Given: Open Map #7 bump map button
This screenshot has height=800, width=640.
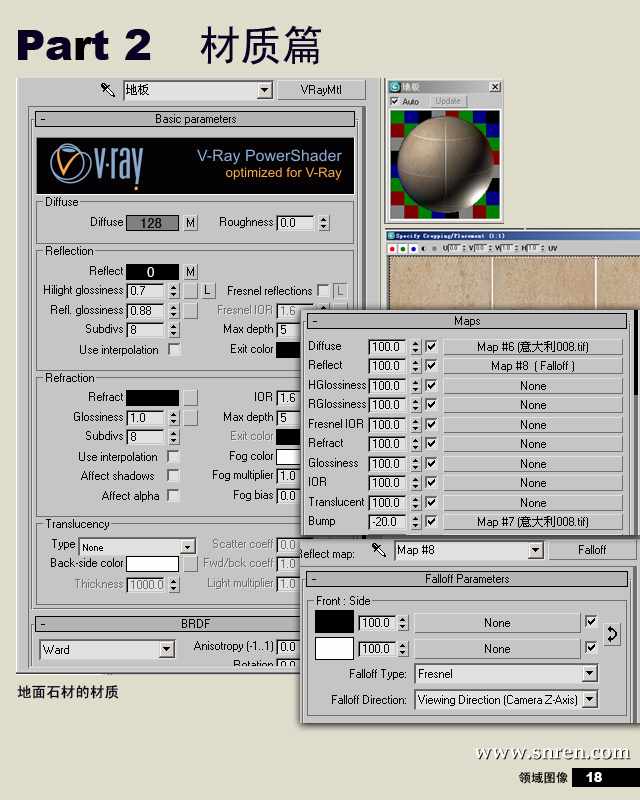Looking at the screenshot, I should click(533, 521).
